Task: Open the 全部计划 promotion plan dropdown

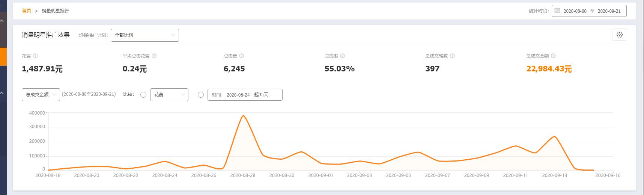Action: tap(145, 35)
